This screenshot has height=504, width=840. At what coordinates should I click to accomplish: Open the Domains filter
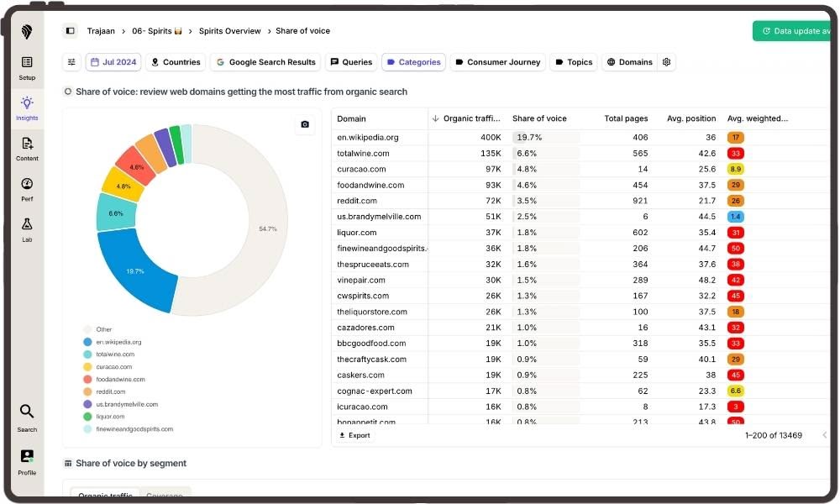pos(629,62)
